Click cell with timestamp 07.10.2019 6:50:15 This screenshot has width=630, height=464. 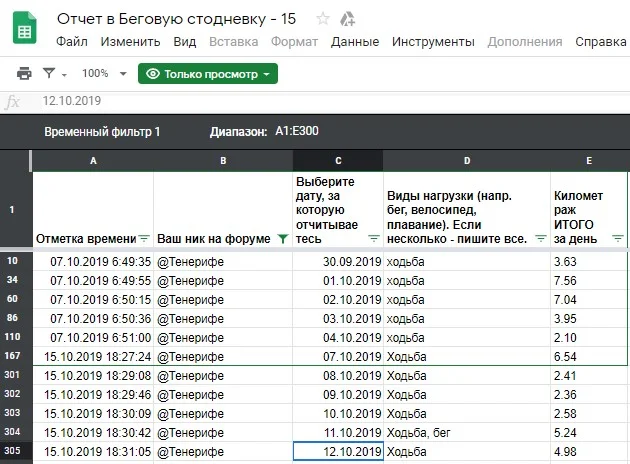click(93, 300)
